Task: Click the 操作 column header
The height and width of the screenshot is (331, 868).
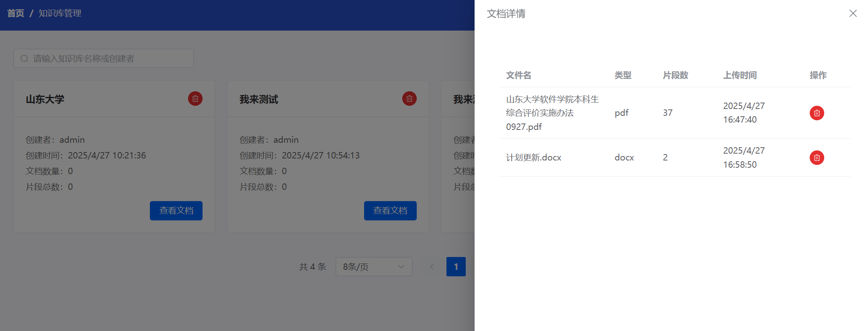Action: 818,75
